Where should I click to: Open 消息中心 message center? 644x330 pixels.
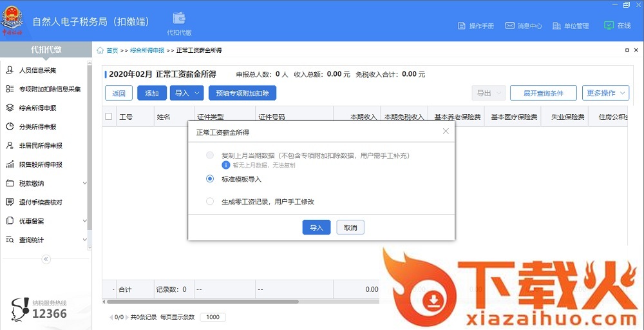tap(509, 26)
